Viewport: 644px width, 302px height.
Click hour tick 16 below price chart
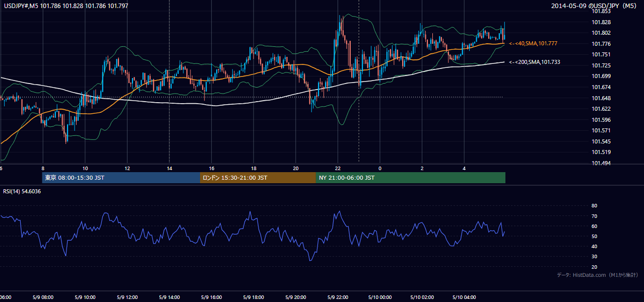click(211, 169)
